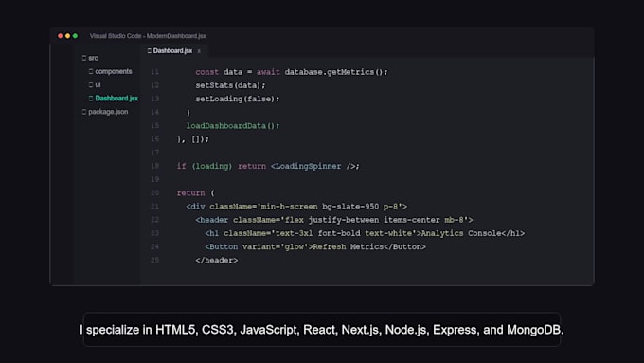
Task: Click the 'Analytics Console' heading text
Action: coord(461,233)
